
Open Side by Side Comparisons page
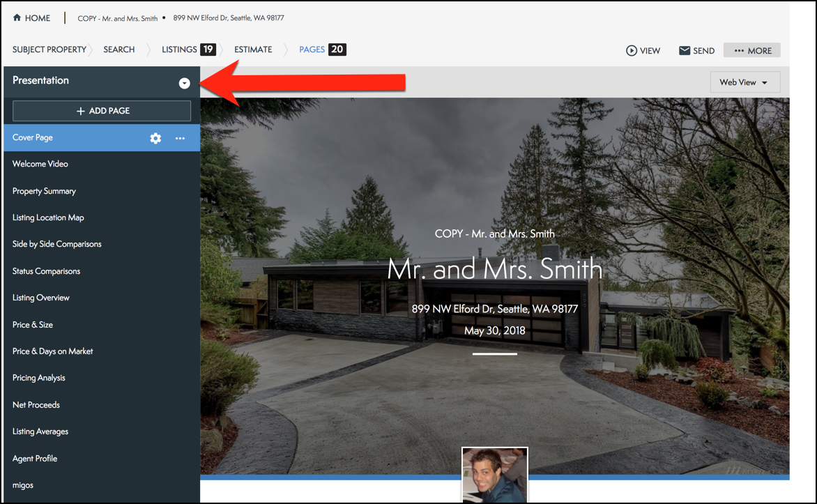57,244
